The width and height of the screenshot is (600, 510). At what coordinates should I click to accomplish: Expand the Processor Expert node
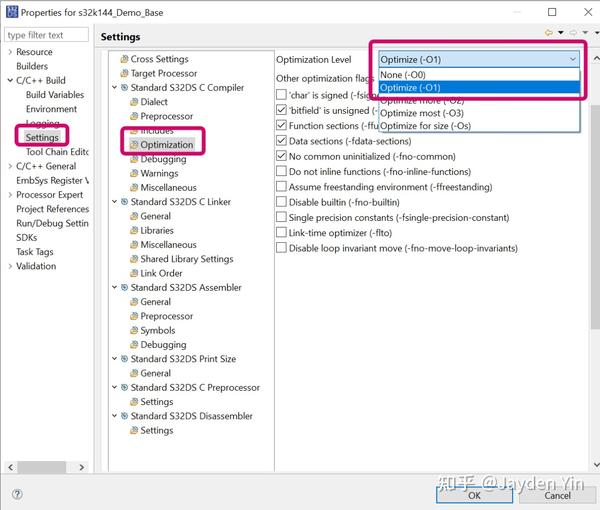point(10,195)
